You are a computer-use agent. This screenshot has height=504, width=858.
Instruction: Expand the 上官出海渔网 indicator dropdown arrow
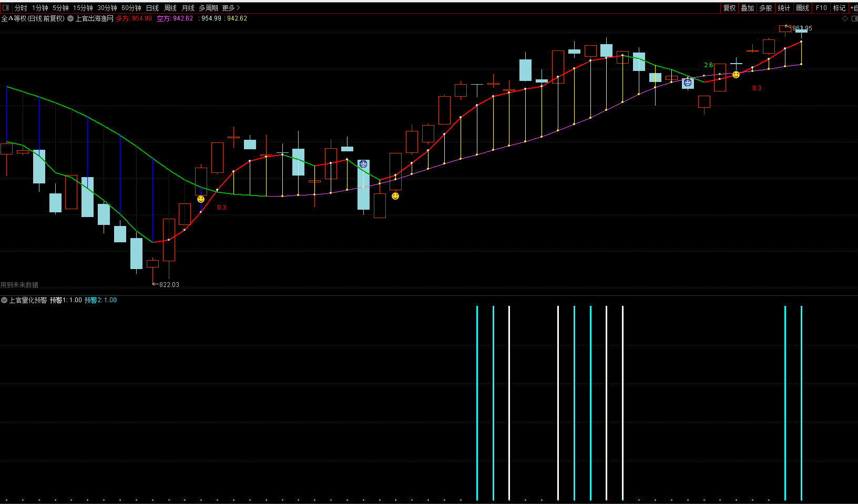coord(70,18)
